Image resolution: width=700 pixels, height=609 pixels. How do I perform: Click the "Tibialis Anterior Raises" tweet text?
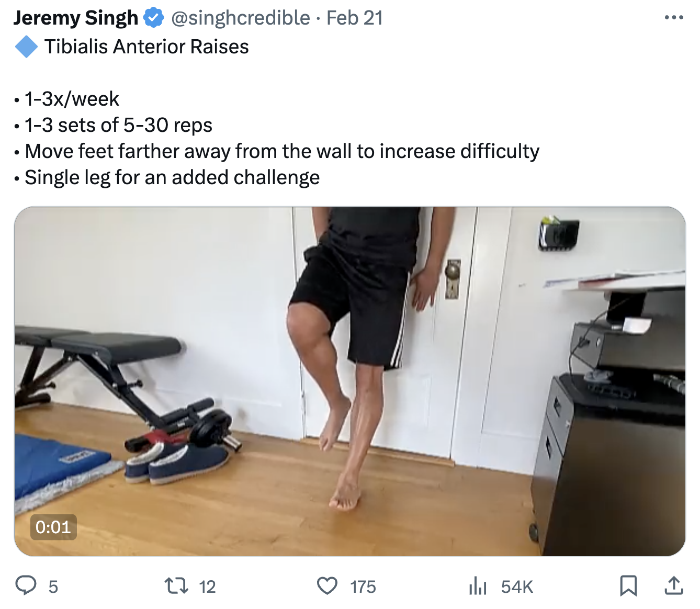[146, 47]
